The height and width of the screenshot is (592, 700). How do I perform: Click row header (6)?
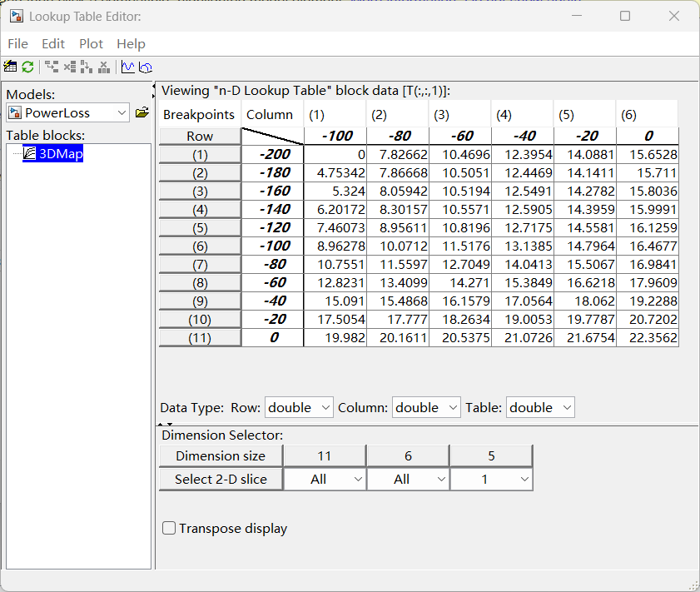pyautogui.click(x=200, y=246)
